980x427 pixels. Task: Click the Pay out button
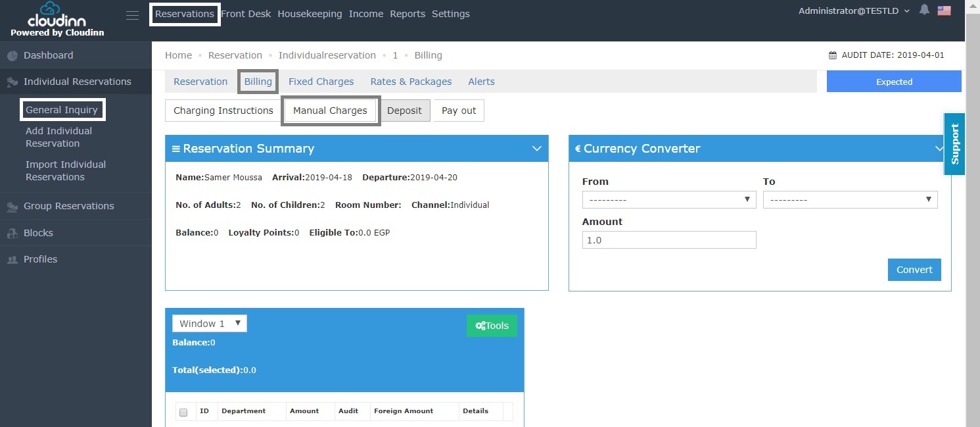coord(459,111)
